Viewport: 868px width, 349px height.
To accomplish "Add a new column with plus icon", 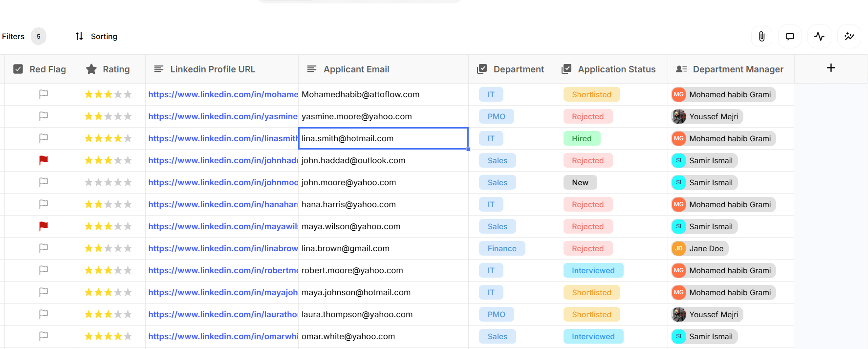I will 831,68.
